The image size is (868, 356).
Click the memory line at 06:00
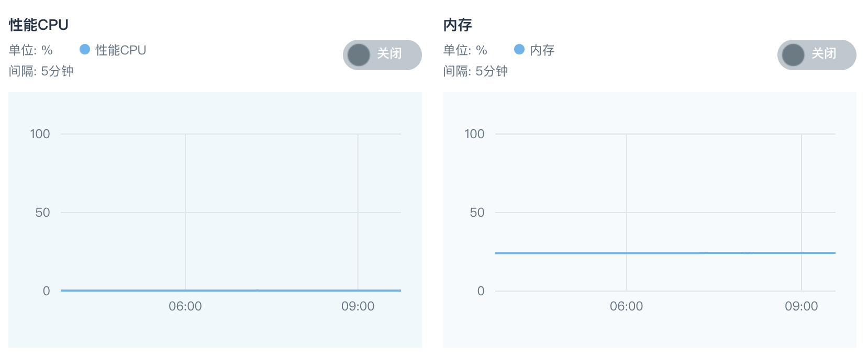point(627,253)
